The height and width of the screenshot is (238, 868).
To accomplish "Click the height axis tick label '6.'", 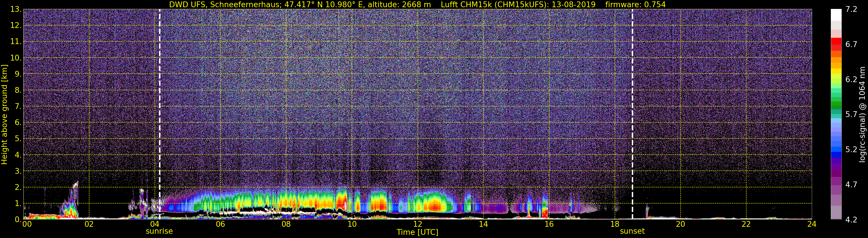I will (18, 123).
